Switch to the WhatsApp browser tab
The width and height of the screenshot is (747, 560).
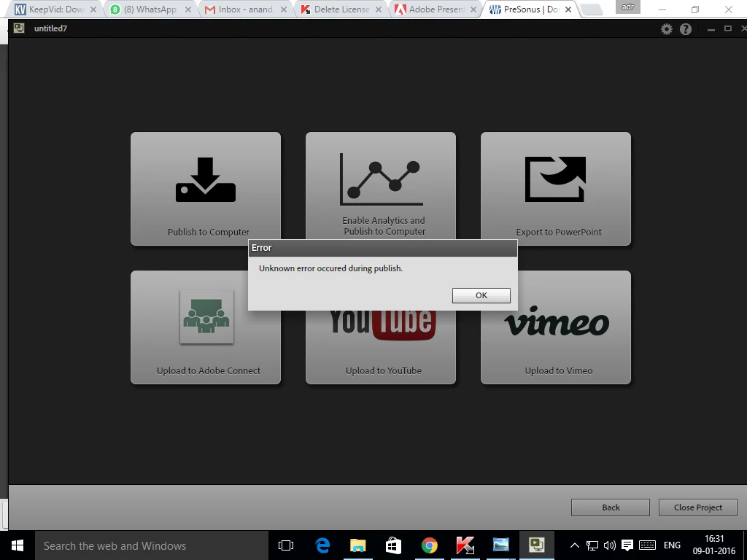point(150,9)
